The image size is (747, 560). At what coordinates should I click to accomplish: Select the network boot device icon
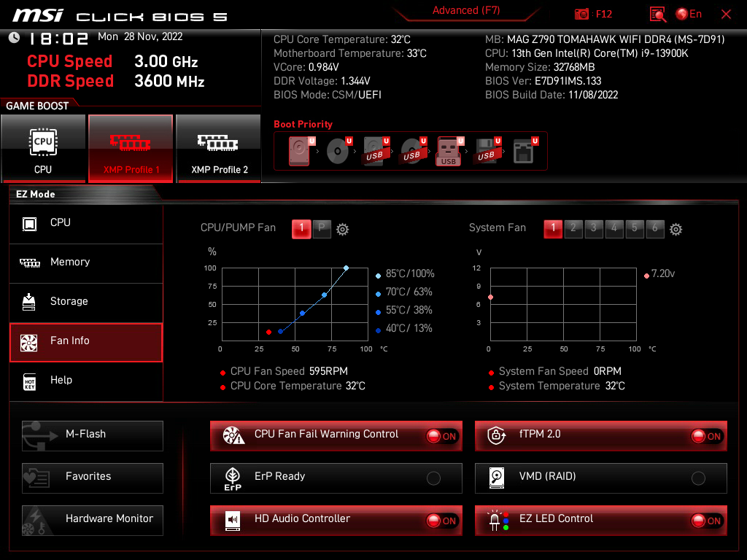coord(525,150)
